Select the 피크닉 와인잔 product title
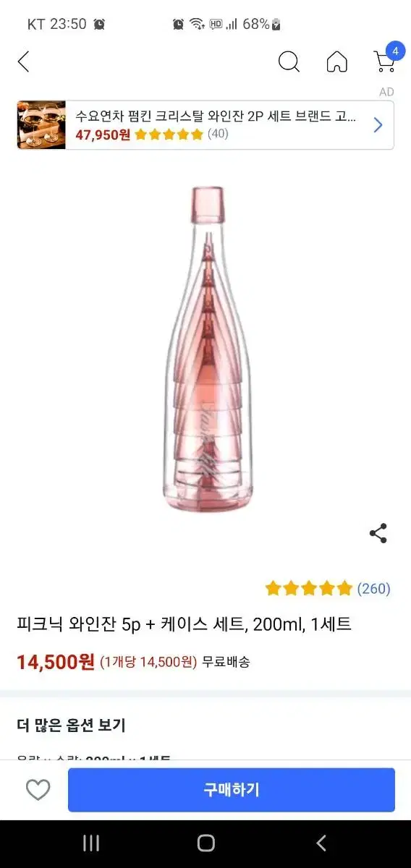 pyautogui.click(x=185, y=624)
